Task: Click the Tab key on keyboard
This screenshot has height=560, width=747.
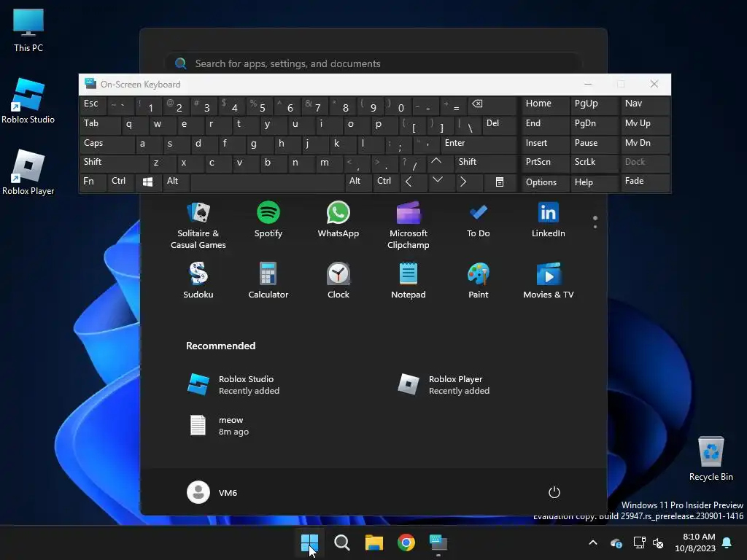Action: 100,125
